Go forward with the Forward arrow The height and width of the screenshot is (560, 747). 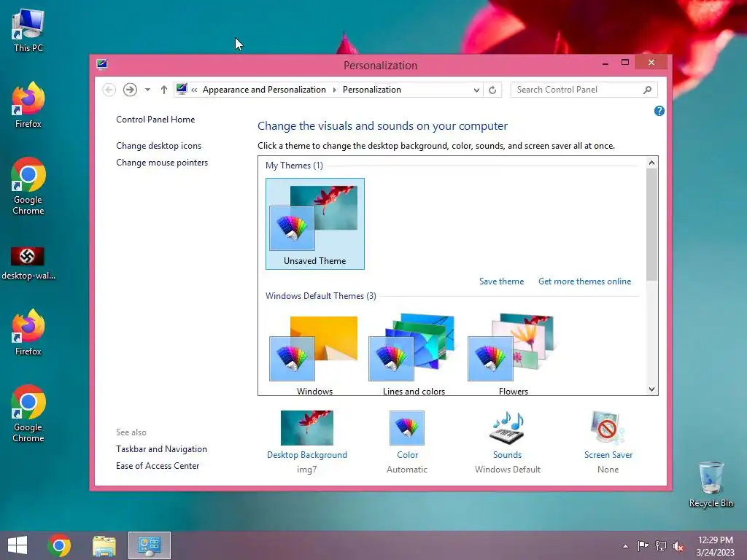130,90
